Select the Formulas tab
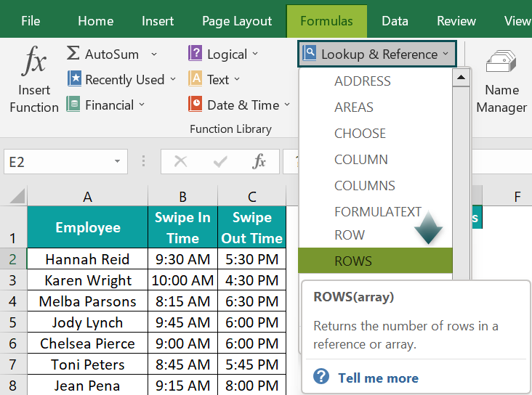This screenshot has height=395, width=532. 326,21
